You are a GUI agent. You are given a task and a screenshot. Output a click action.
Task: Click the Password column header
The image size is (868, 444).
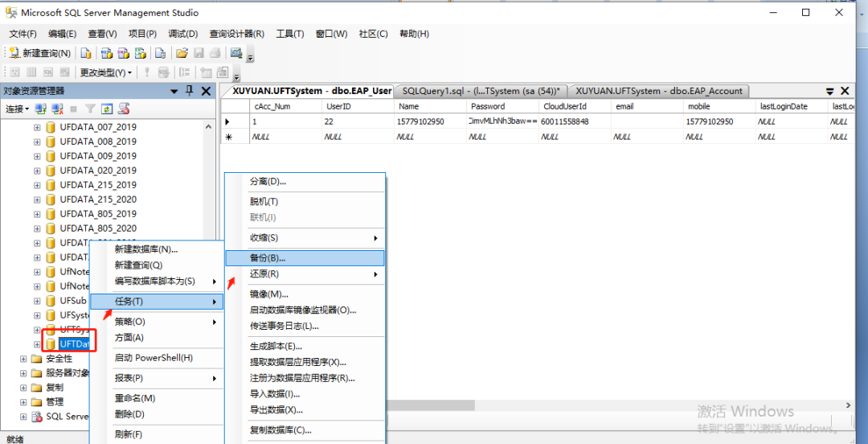coord(502,106)
